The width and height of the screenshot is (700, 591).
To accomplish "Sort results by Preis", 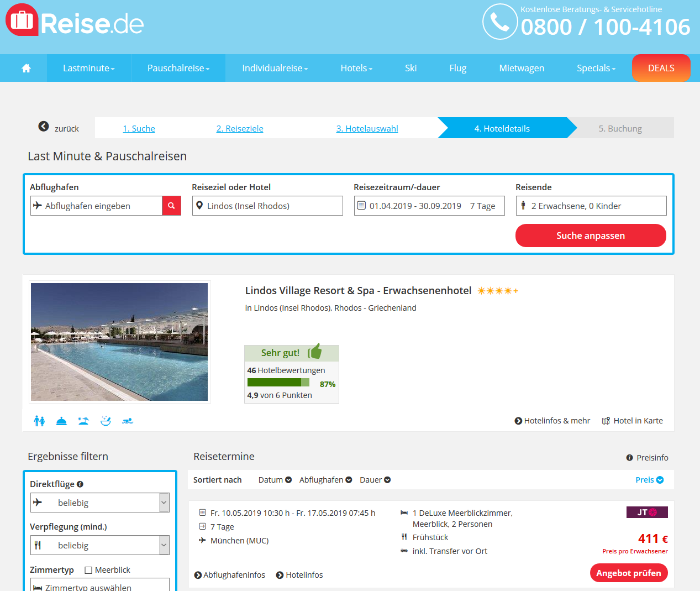I will click(x=650, y=480).
